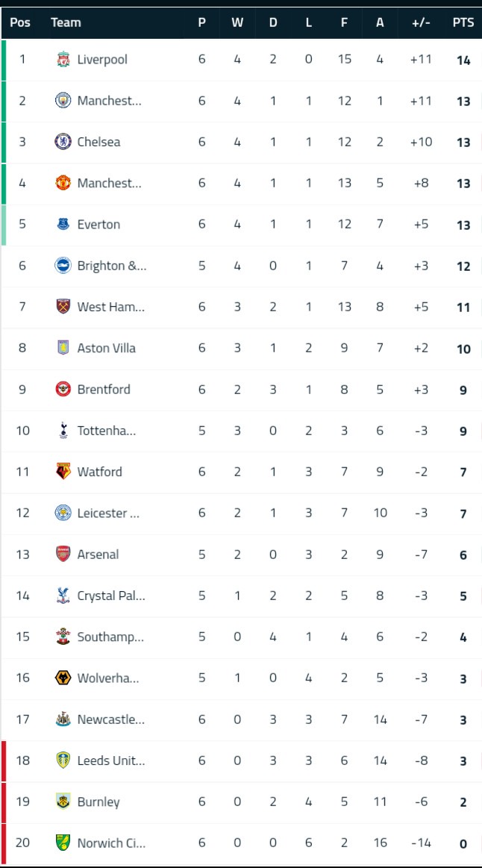Click the Crystal Palace eagle crest

coord(63,596)
